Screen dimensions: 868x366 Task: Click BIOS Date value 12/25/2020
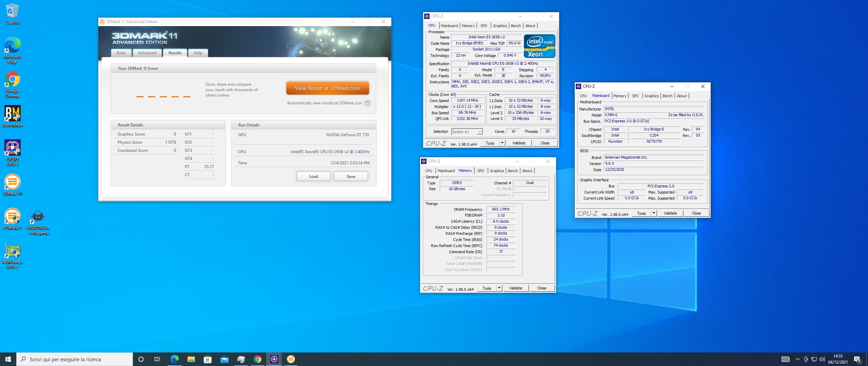tap(654, 170)
